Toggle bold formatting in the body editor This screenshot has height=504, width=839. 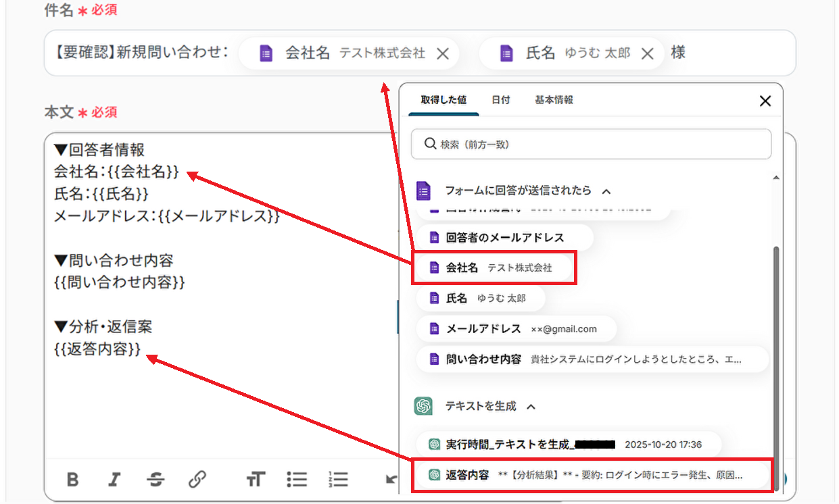click(x=73, y=480)
